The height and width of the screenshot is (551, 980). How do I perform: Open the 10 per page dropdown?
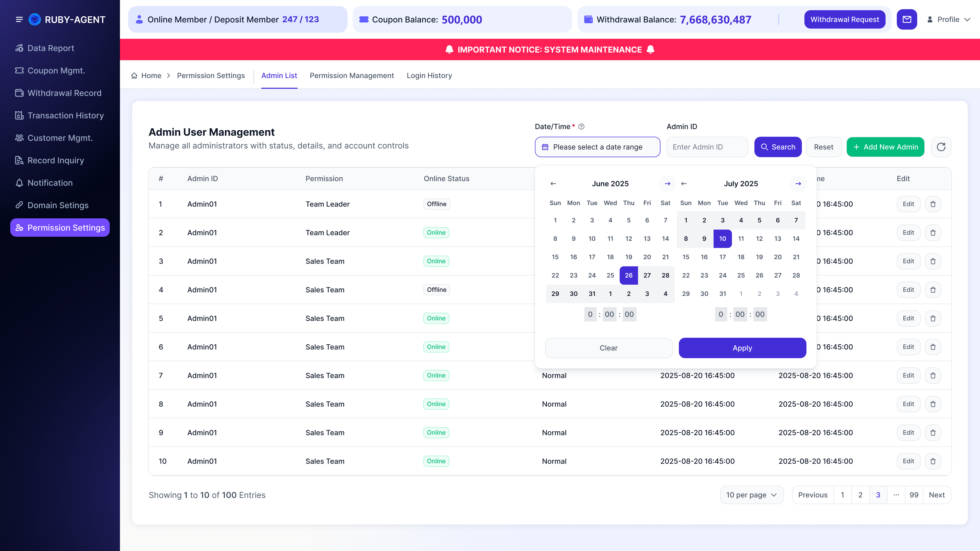coord(752,495)
